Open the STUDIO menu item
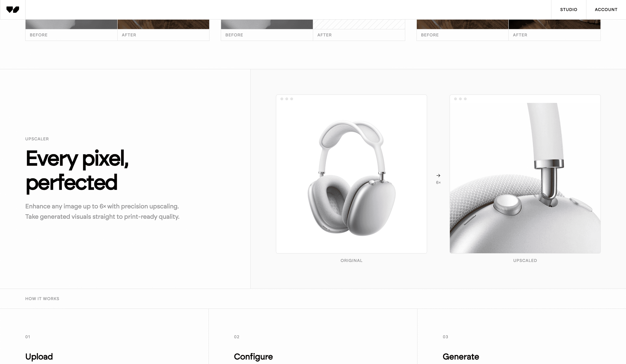The width and height of the screenshot is (626, 364). (569, 10)
